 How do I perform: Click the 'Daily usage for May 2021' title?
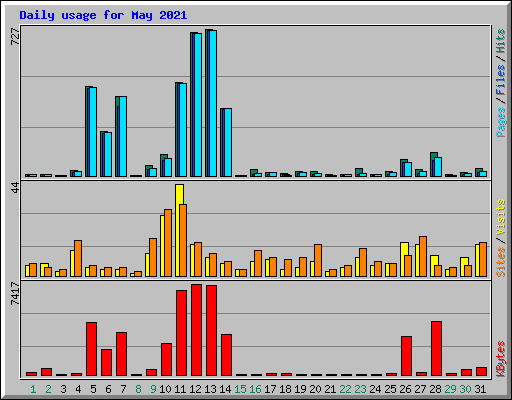pyautogui.click(x=103, y=15)
